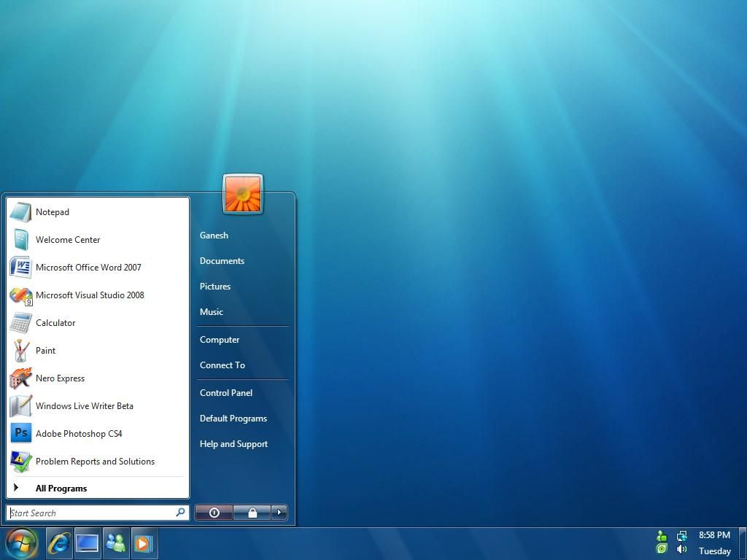747x560 pixels.
Task: Expand All Programs in the Start menu
Action: point(61,488)
